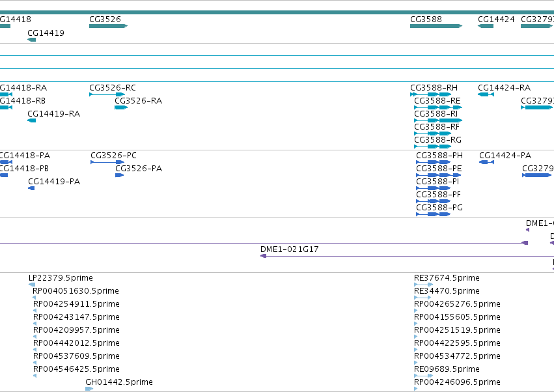Image resolution: width=554 pixels, height=392 pixels.
Task: Click the CG3588-RH label text
Action: coord(434,88)
